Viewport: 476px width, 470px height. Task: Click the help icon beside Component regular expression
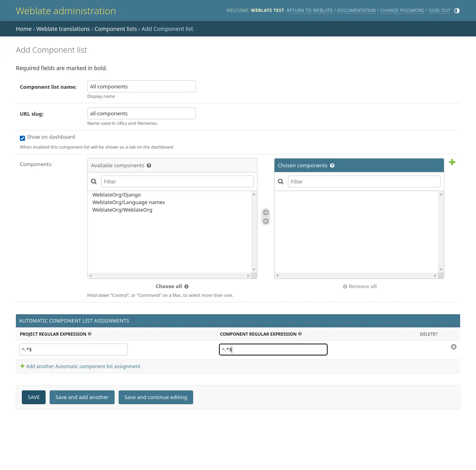300,334
